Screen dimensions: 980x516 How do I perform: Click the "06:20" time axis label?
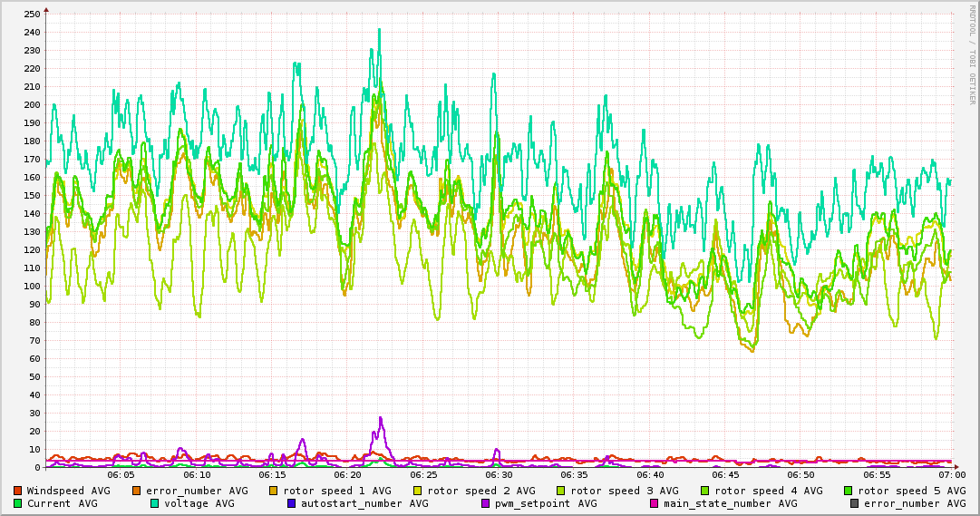pos(347,475)
